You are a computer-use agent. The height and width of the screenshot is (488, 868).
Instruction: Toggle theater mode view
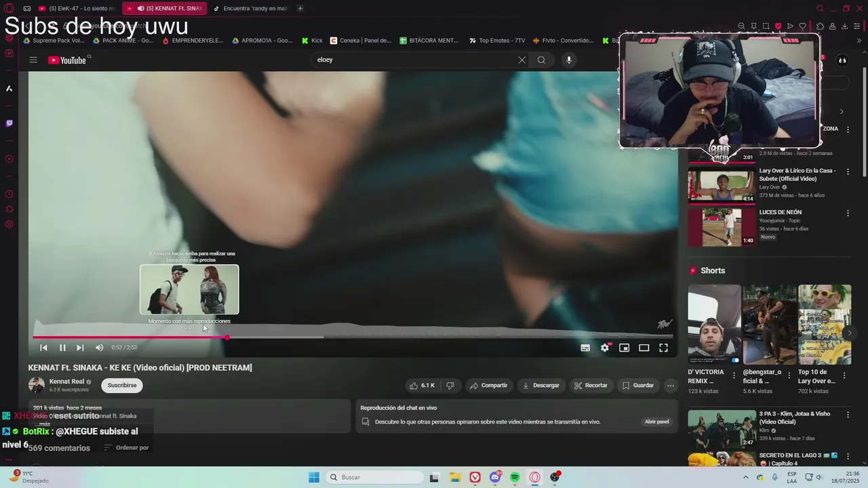point(644,348)
